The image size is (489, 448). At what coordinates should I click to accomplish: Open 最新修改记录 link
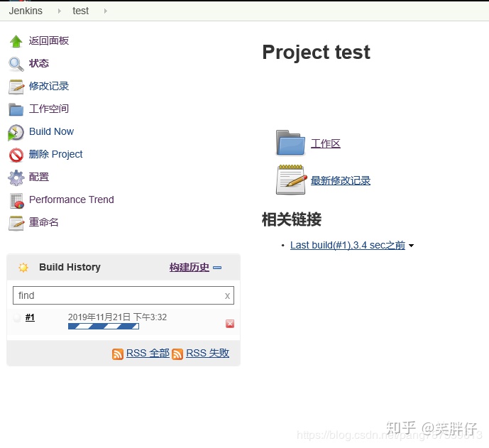341,180
